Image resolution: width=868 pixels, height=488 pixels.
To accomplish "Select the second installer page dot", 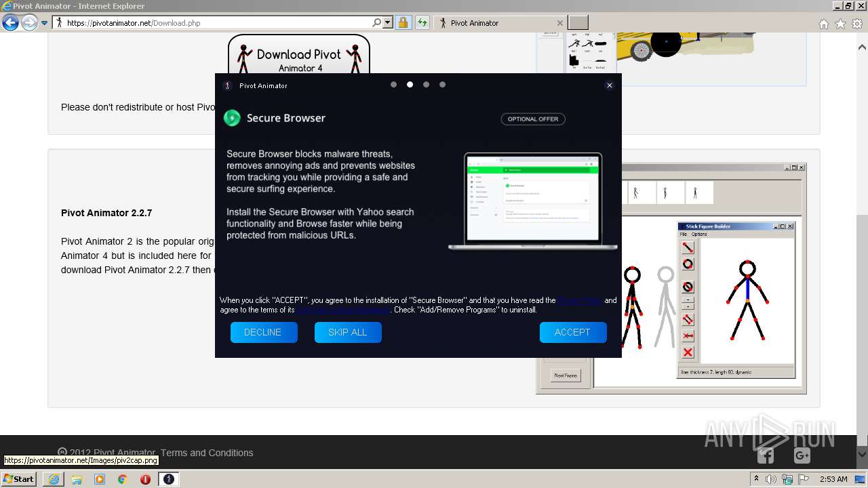I will [x=410, y=85].
